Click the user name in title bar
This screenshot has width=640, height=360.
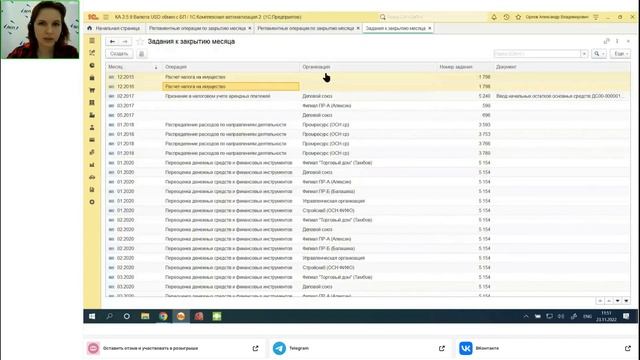click(x=557, y=17)
